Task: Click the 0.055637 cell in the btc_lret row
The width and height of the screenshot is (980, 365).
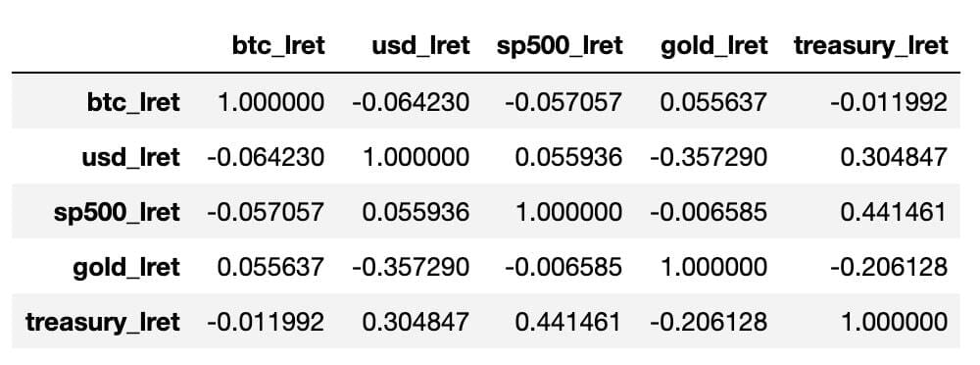Action: pos(713,101)
